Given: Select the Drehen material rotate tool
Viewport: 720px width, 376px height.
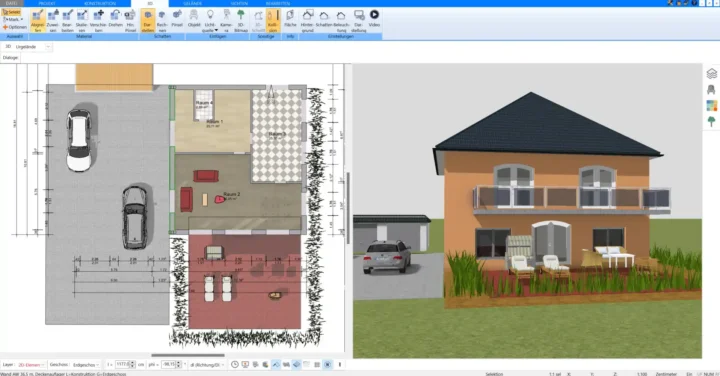Looking at the screenshot, I should [x=115, y=20].
